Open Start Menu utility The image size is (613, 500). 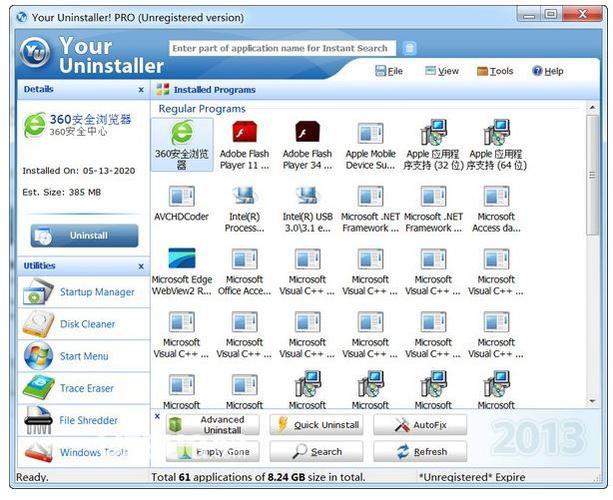click(84, 356)
